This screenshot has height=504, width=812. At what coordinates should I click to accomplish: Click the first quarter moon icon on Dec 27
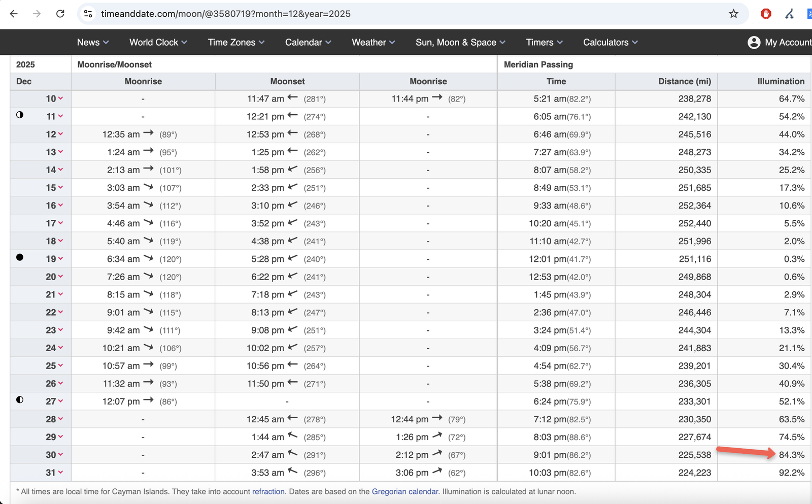coord(20,400)
